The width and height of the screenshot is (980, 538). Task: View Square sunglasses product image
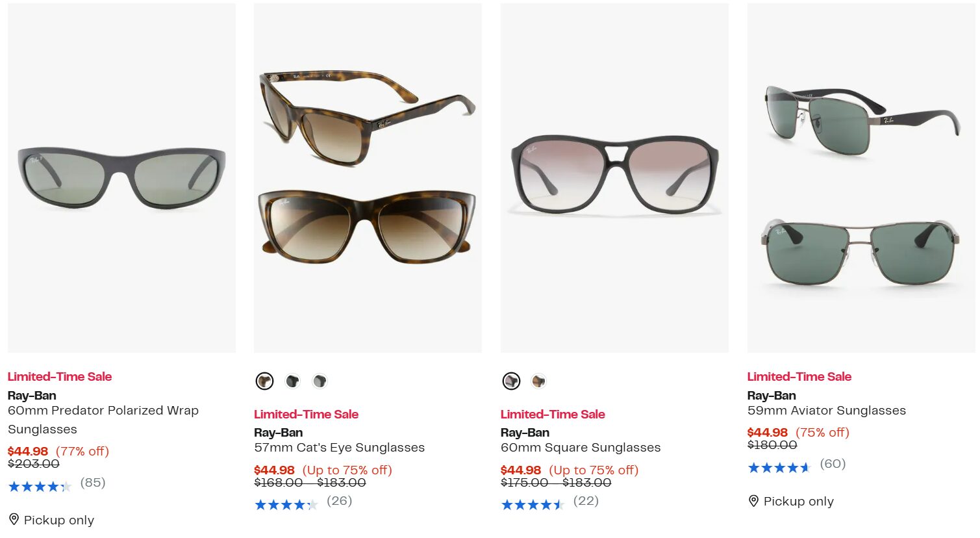point(614,178)
